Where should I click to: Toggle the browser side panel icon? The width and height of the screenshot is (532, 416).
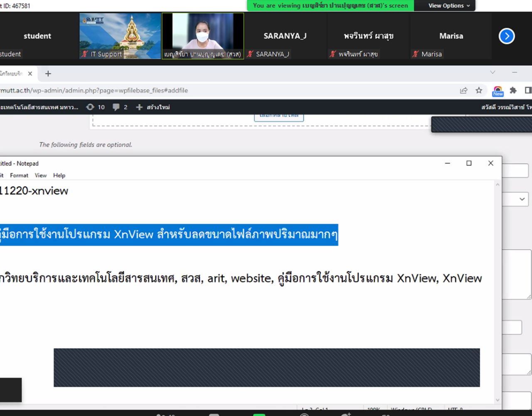click(528, 90)
